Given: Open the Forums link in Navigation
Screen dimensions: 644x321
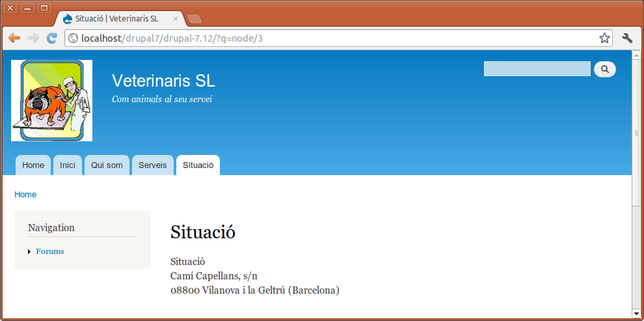Looking at the screenshot, I should tap(50, 251).
